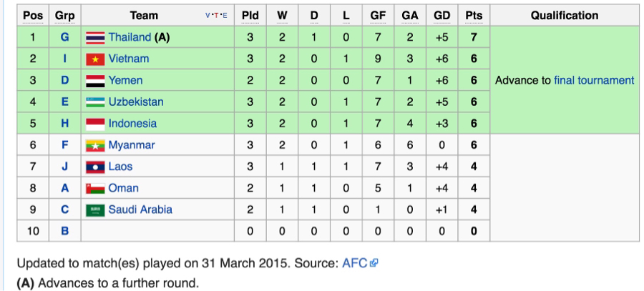Click the E (edit template) link

point(225,15)
